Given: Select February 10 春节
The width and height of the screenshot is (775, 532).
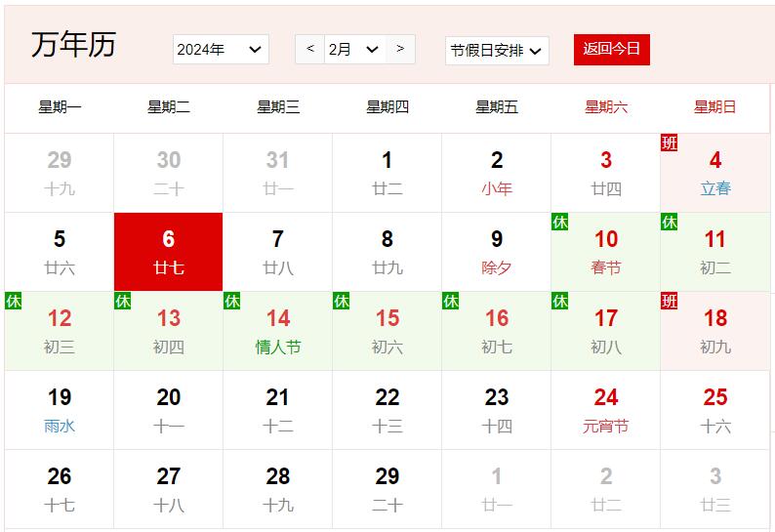Looking at the screenshot, I should (x=605, y=252).
